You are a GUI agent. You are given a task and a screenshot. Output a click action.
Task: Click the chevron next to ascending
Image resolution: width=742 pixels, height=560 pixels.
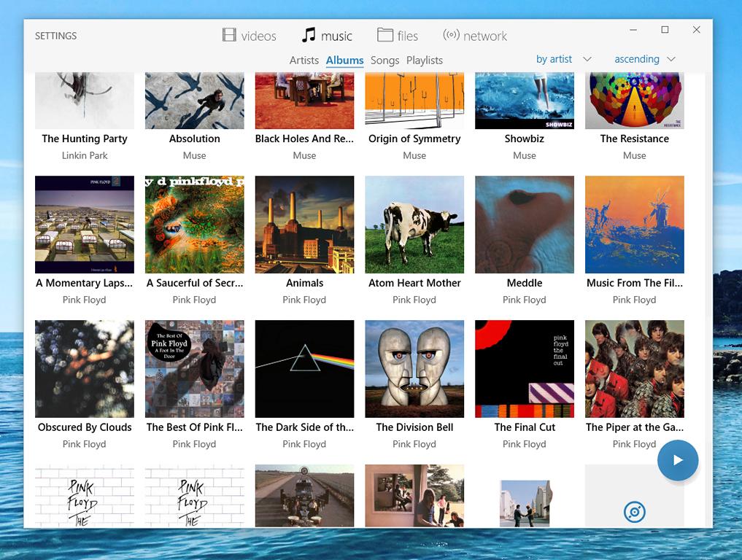[671, 59]
